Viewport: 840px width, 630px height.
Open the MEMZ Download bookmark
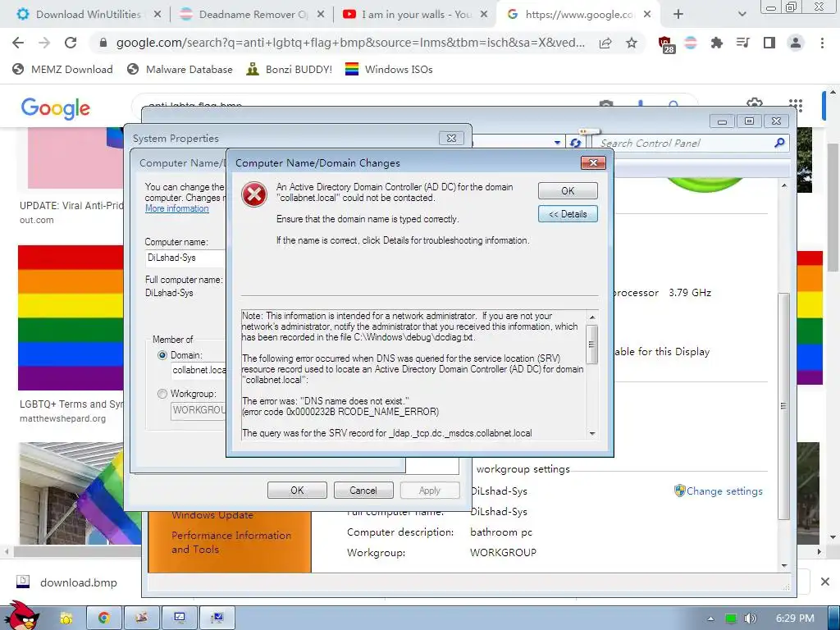click(63, 69)
